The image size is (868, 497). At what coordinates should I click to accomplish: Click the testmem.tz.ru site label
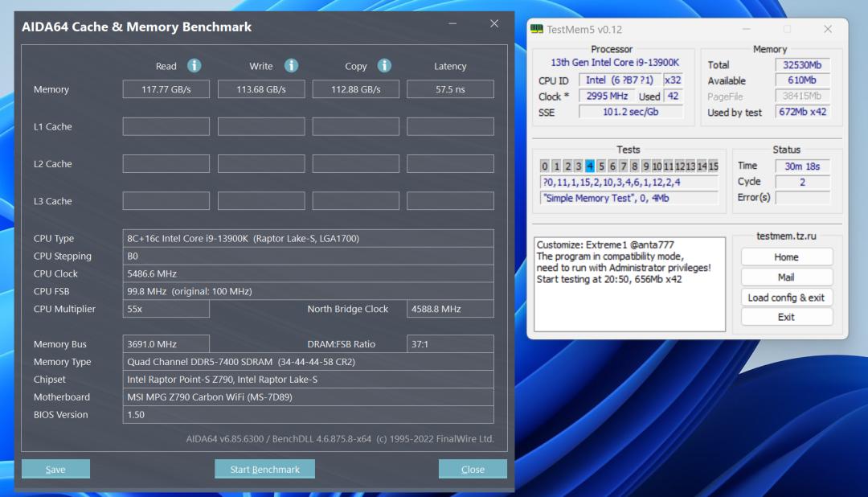click(787, 236)
